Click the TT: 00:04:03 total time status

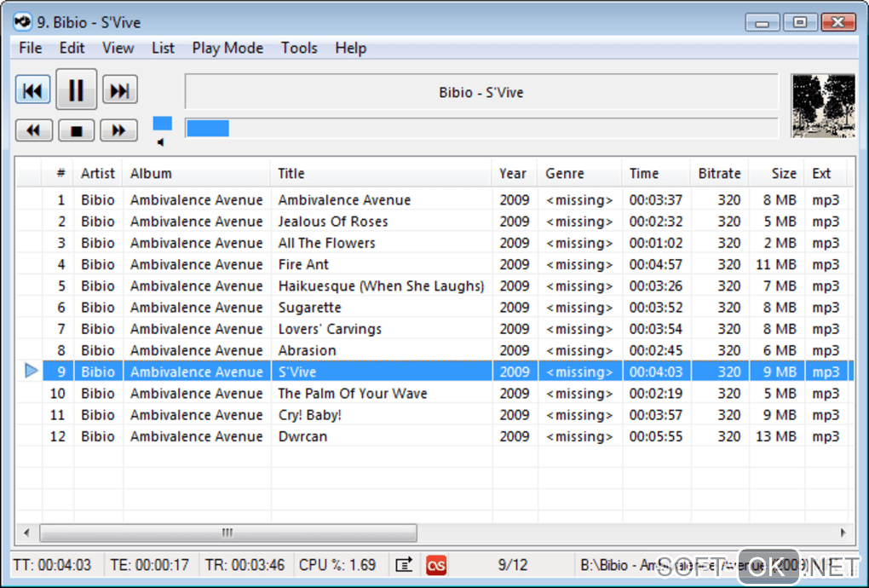tap(52, 565)
